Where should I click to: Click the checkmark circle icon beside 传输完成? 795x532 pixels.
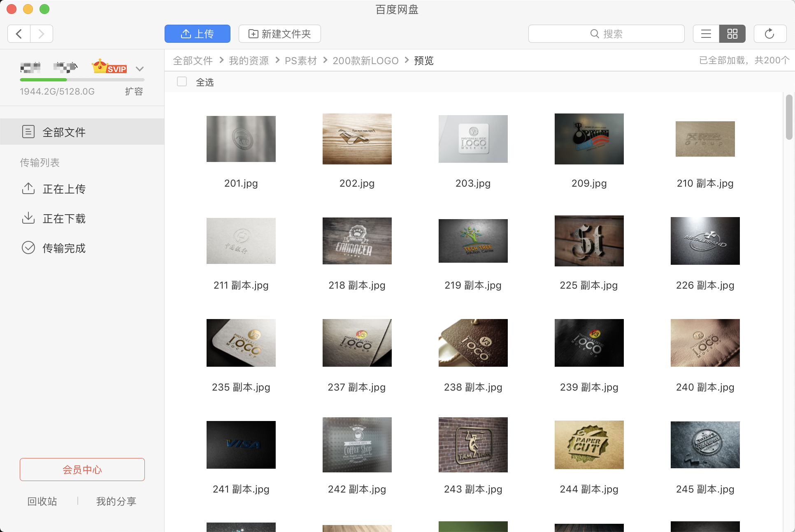(28, 247)
